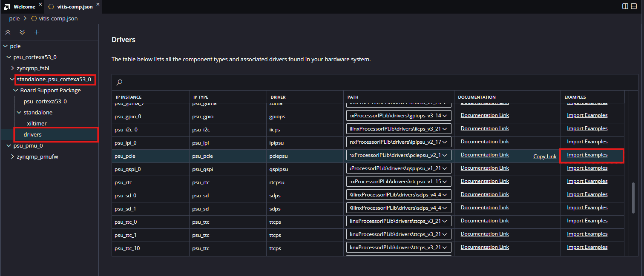Click the plus icon above the tree
The height and width of the screenshot is (276, 644).
pyautogui.click(x=37, y=32)
